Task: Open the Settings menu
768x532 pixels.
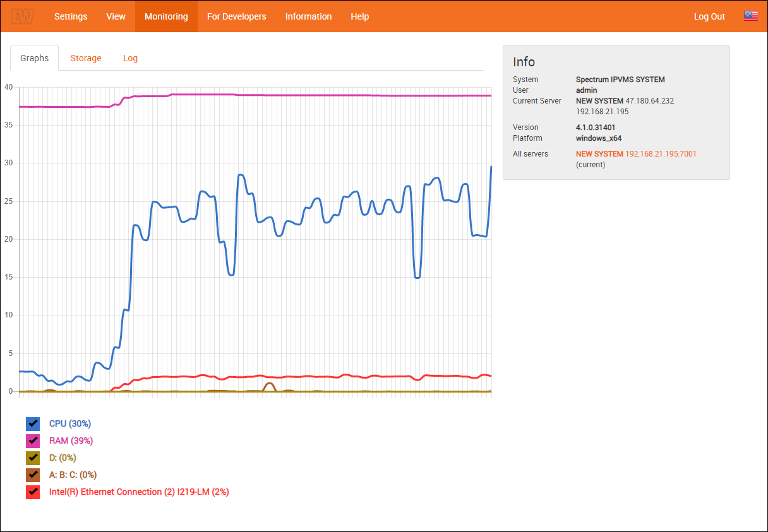Action: click(x=71, y=16)
